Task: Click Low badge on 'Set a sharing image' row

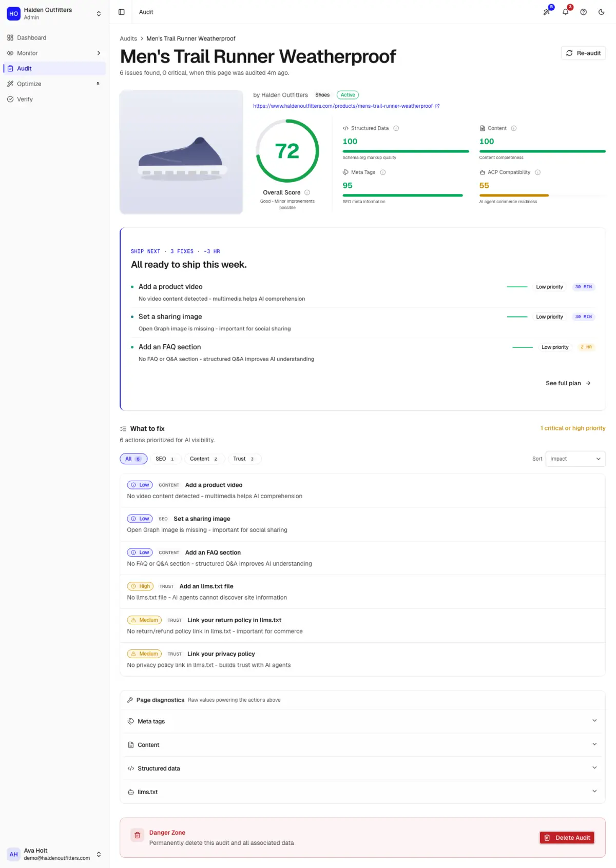Action: (140, 519)
